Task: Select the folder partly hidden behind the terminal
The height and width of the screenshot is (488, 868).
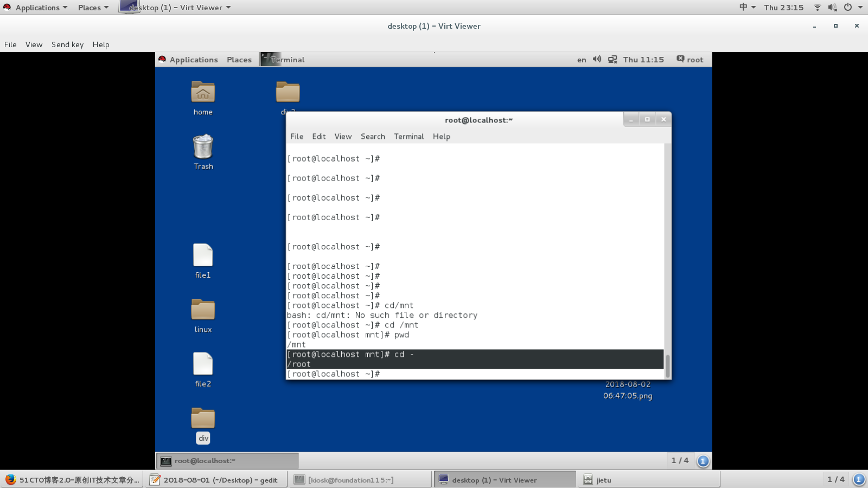Action: 288,92
